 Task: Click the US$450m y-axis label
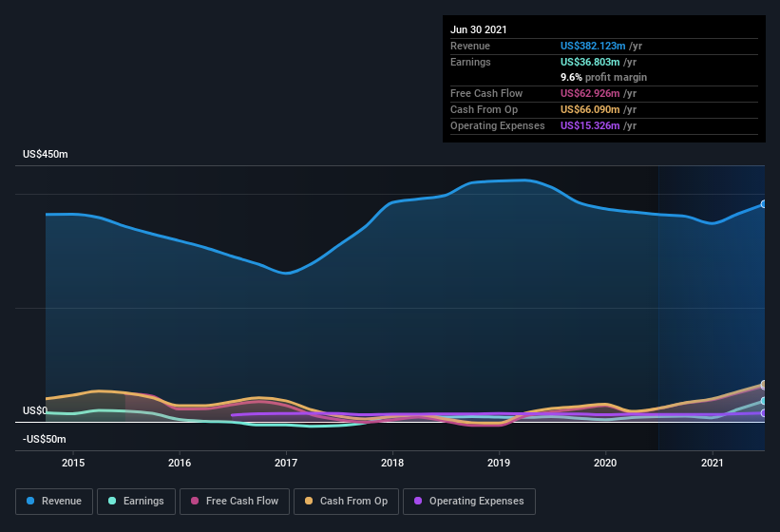[x=46, y=154]
